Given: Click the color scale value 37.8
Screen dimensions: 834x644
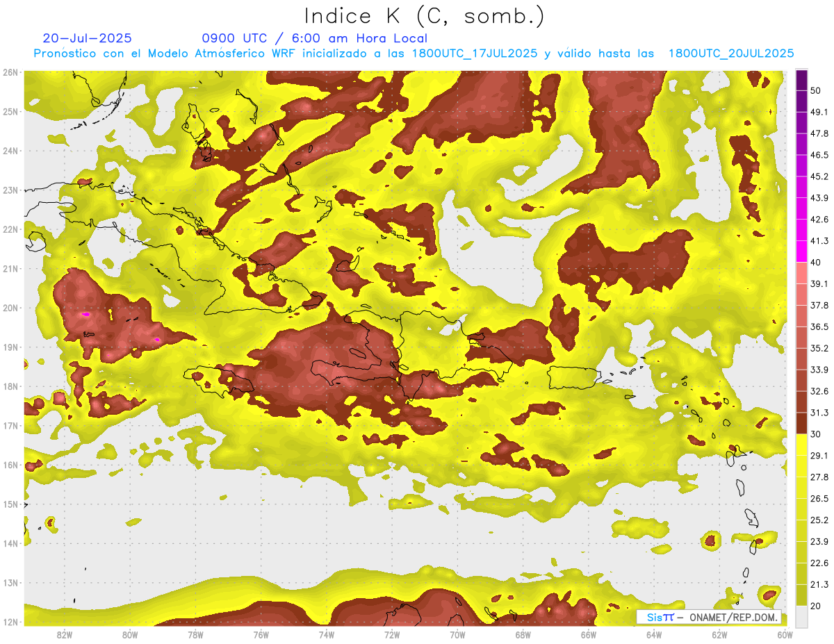Looking at the screenshot, I should (819, 305).
